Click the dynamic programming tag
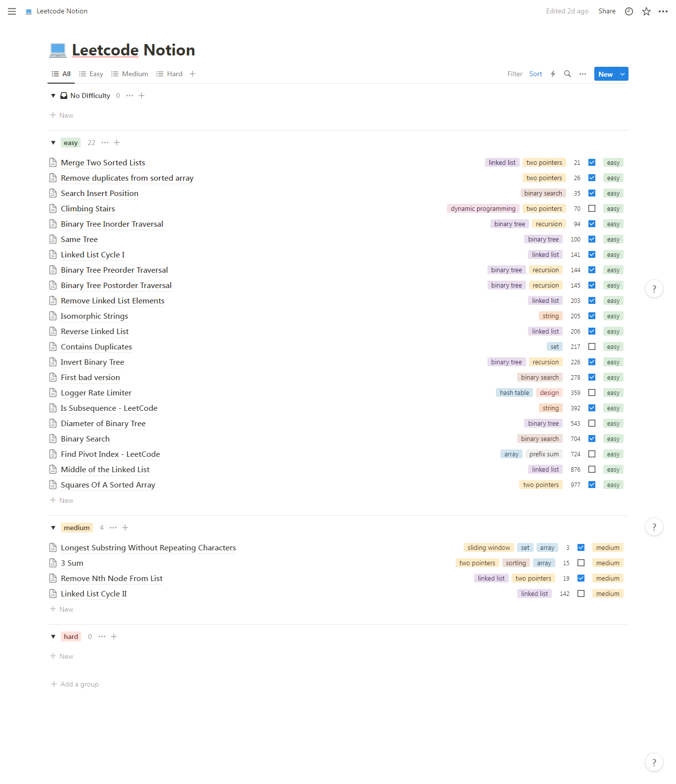The width and height of the screenshot is (676, 784). tap(483, 208)
